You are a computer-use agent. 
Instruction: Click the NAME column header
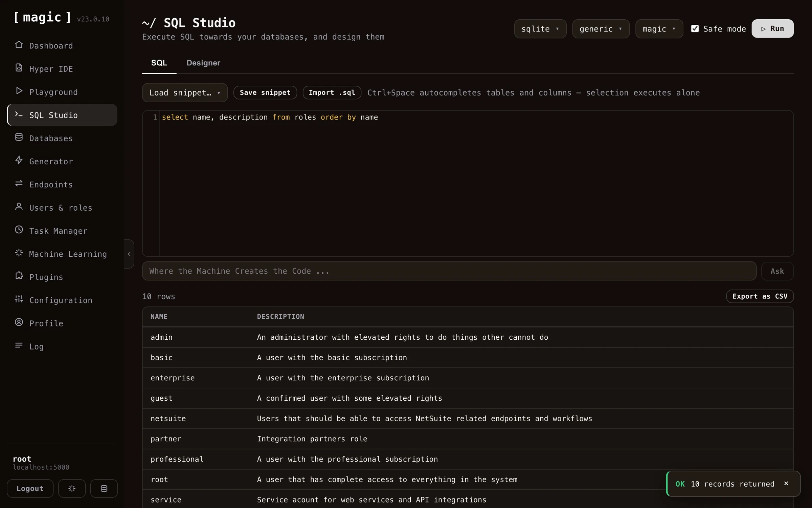point(159,316)
